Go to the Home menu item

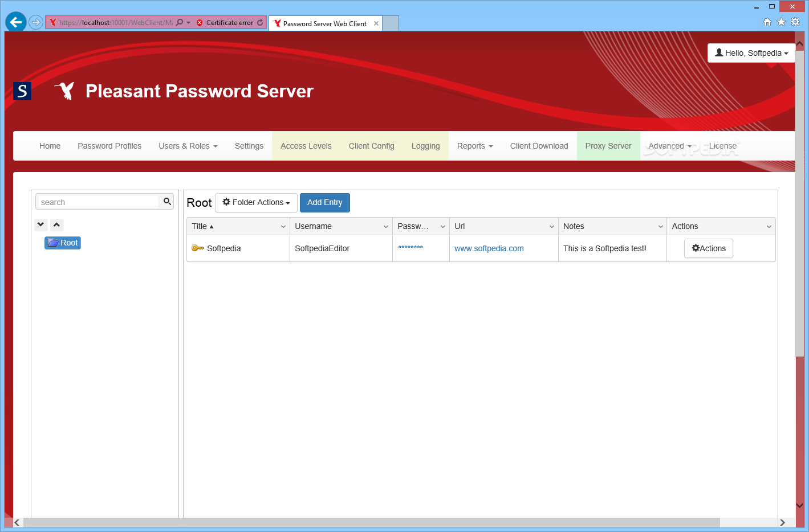[50, 146]
